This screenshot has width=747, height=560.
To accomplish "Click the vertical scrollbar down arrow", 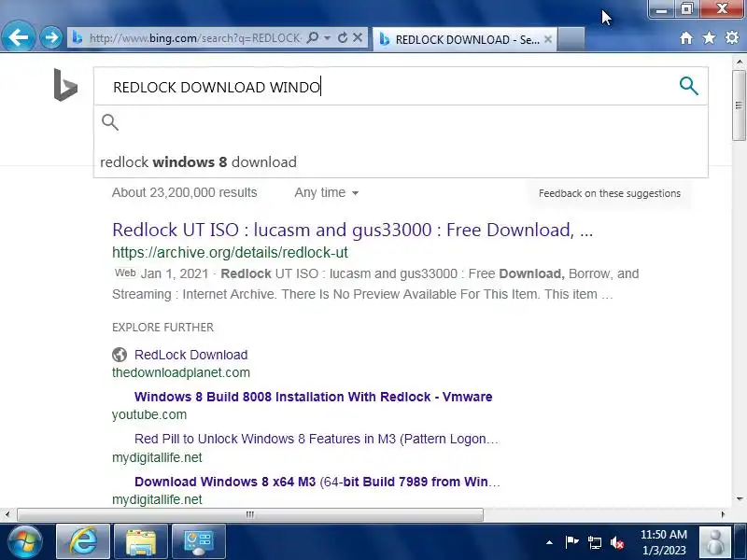I will tap(739, 499).
